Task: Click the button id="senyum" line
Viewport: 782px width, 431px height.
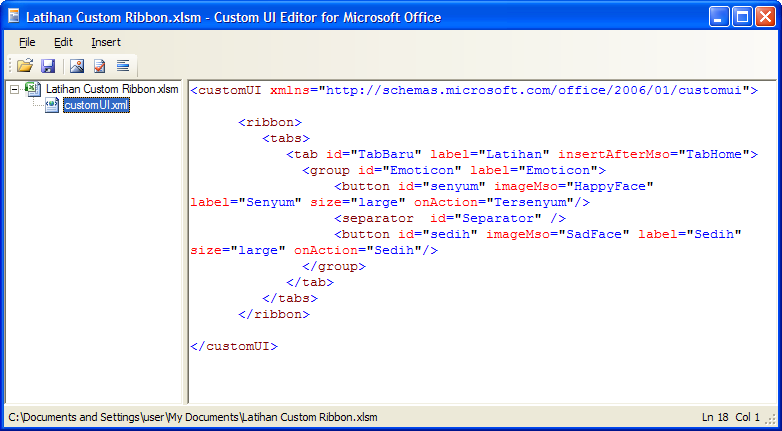Action: tap(494, 186)
